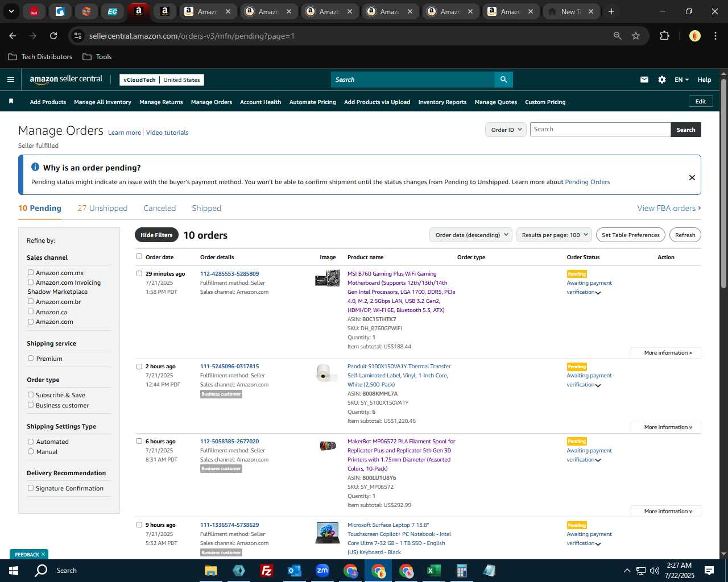Check the Amazon.com.br sales channel filter
This screenshot has height=582, width=728.
click(31, 302)
